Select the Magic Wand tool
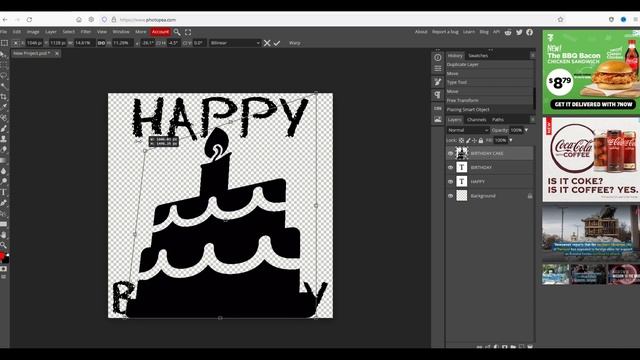The height and width of the screenshot is (360, 640). (4, 86)
